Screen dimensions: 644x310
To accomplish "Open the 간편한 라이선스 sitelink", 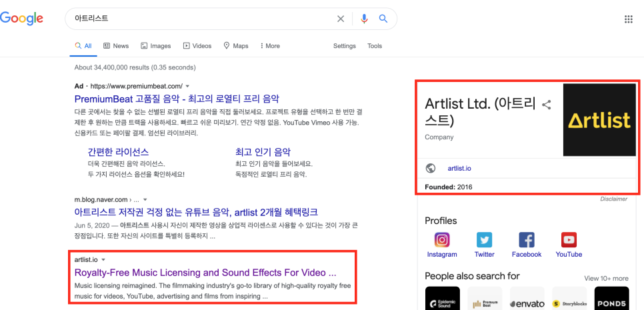I will tap(118, 152).
